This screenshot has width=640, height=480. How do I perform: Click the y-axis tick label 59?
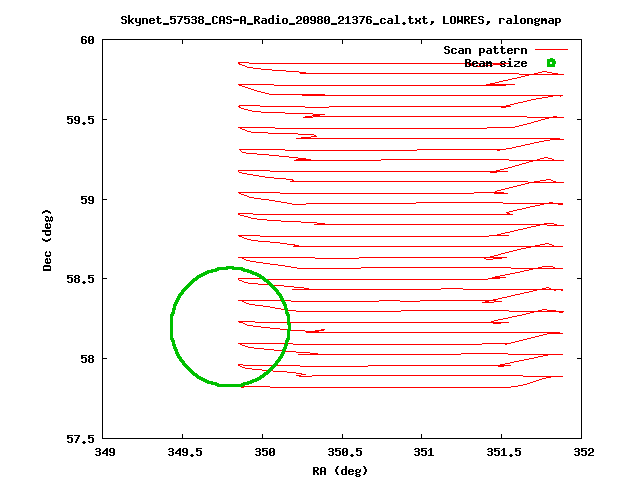coord(87,200)
